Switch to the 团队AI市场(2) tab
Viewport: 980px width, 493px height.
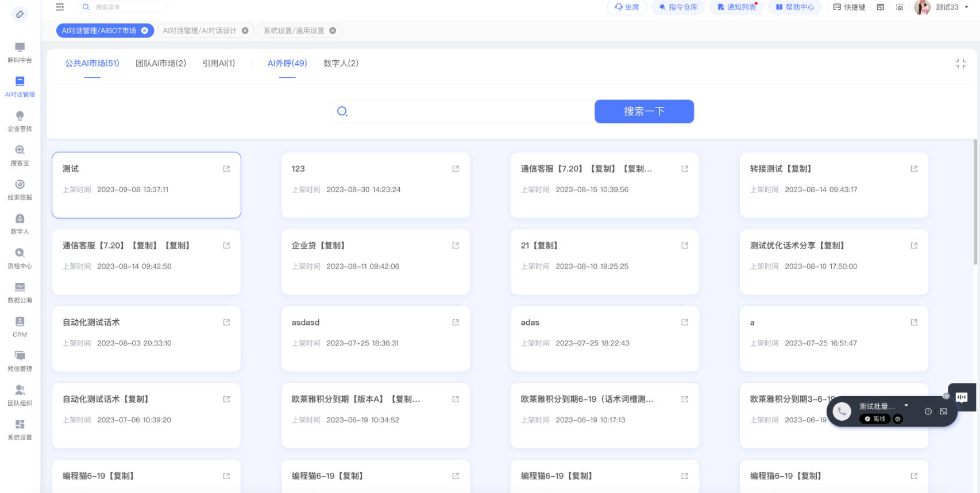point(161,63)
